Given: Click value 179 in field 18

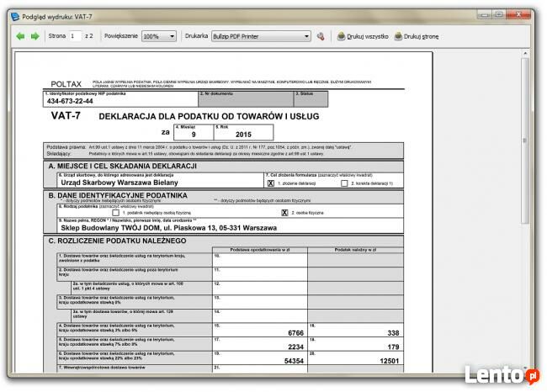Looking at the screenshot, I should 393,347.
